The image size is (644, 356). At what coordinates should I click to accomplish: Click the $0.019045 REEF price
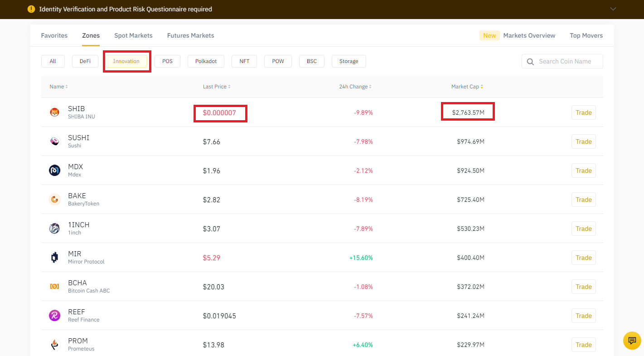(219, 316)
